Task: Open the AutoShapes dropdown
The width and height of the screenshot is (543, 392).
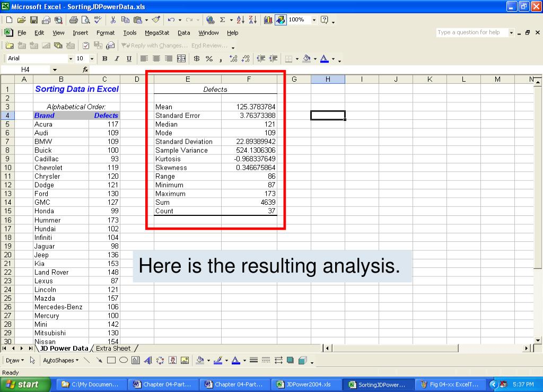Action: (x=60, y=361)
